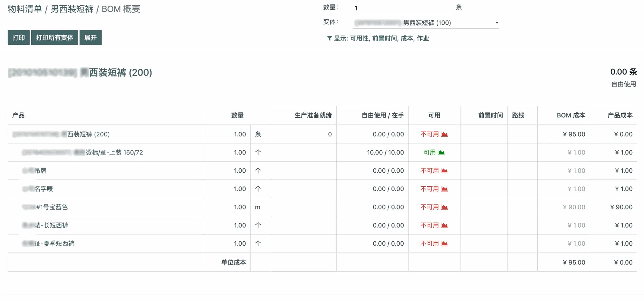The height and width of the screenshot is (302, 644).
Task: Open forecast icon for #1号宝蓝色 row
Action: tap(444, 207)
